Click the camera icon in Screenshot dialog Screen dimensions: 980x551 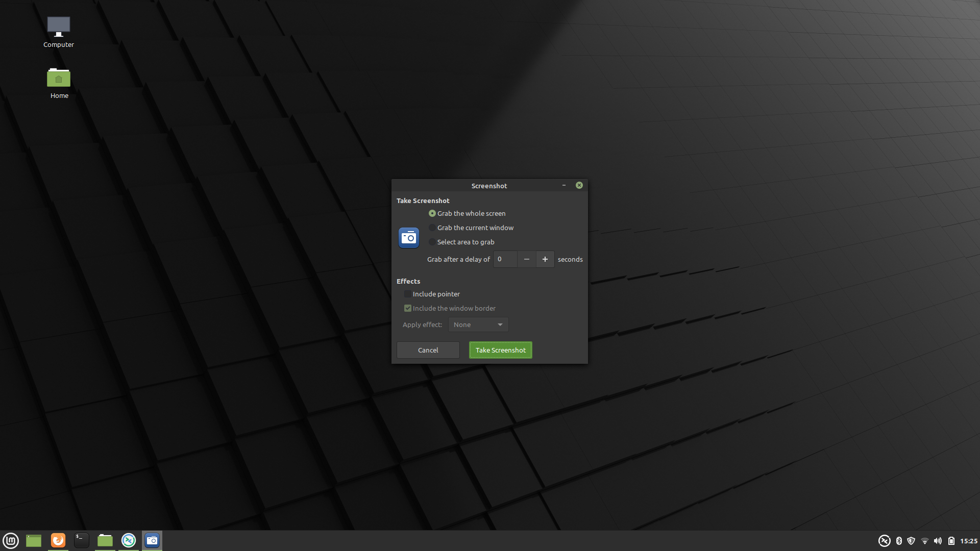coord(409,238)
